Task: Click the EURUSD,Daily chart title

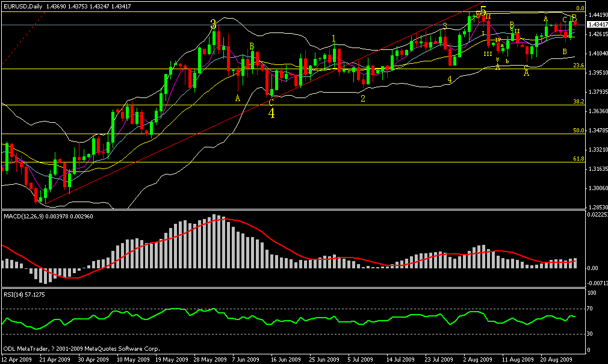Action: tap(22, 7)
